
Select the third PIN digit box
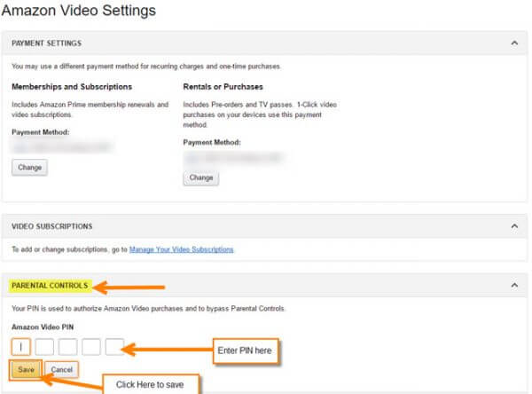[68, 347]
